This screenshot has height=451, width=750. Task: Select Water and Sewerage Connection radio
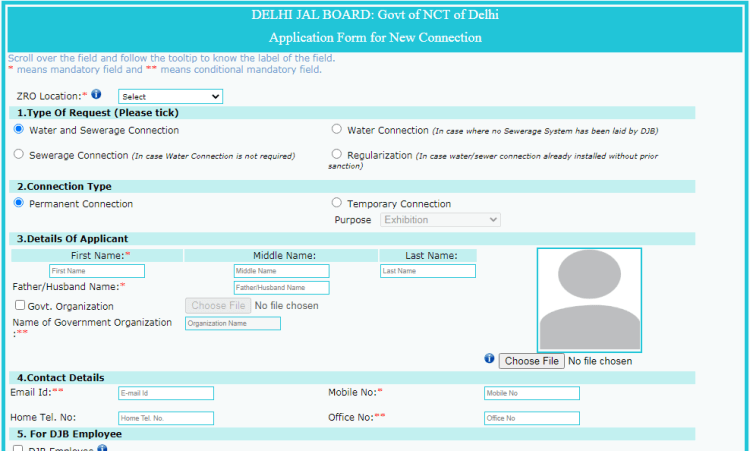pos(19,129)
